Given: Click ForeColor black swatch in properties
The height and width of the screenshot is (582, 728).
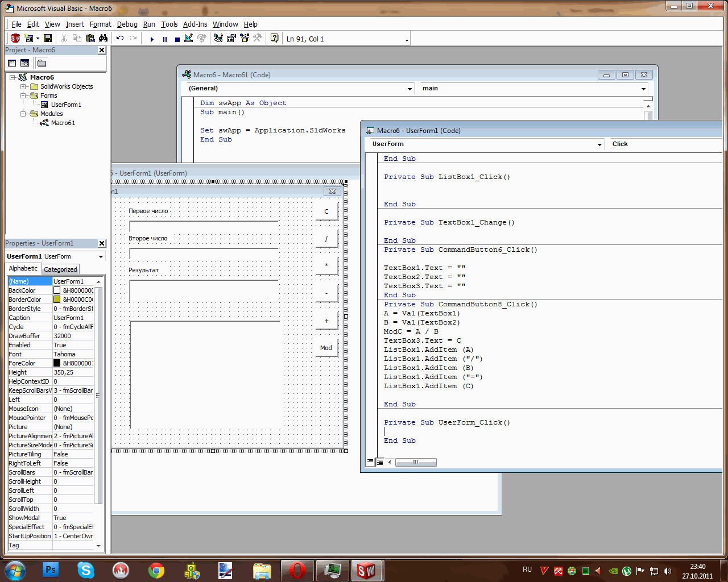Looking at the screenshot, I should [x=57, y=363].
